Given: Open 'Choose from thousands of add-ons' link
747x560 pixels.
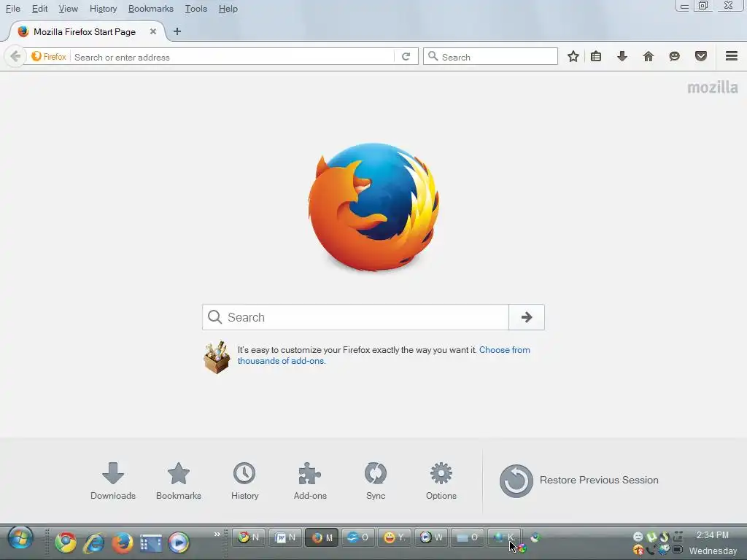Looking at the screenshot, I should [384, 355].
